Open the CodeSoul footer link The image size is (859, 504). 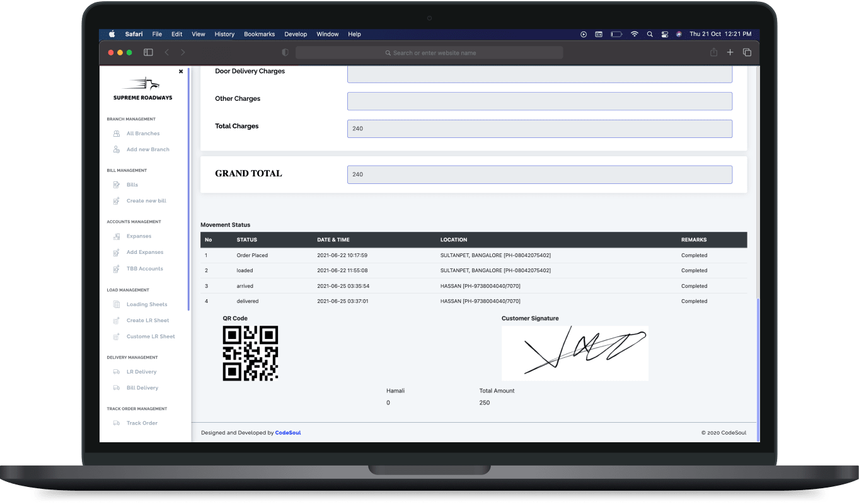tap(288, 433)
